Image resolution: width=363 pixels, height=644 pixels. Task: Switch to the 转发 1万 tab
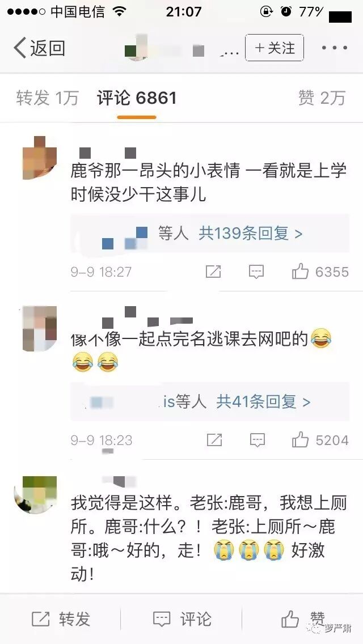(47, 98)
